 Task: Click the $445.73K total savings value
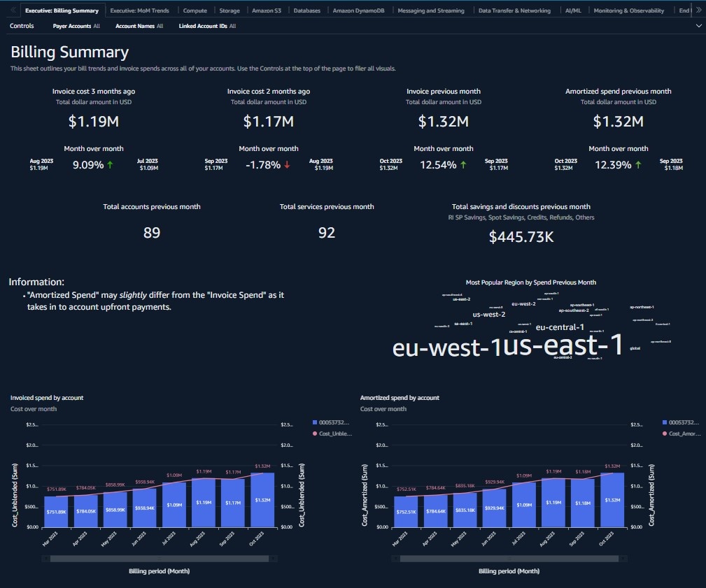click(521, 237)
